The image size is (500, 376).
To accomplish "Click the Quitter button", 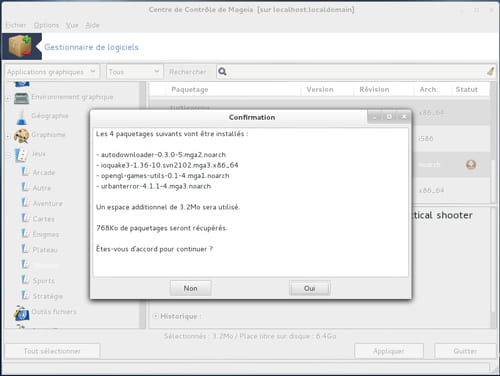I will (x=465, y=351).
